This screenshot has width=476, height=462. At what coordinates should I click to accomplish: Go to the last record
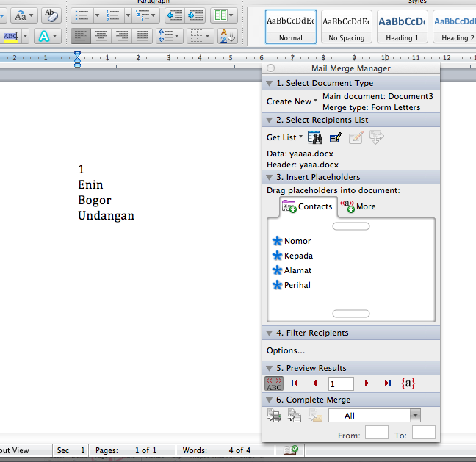(x=388, y=383)
